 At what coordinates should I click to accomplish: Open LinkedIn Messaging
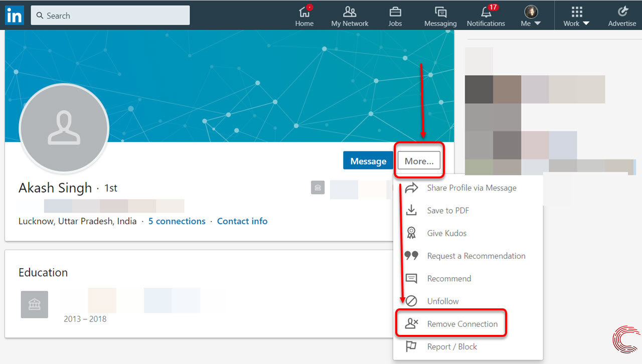(x=440, y=15)
